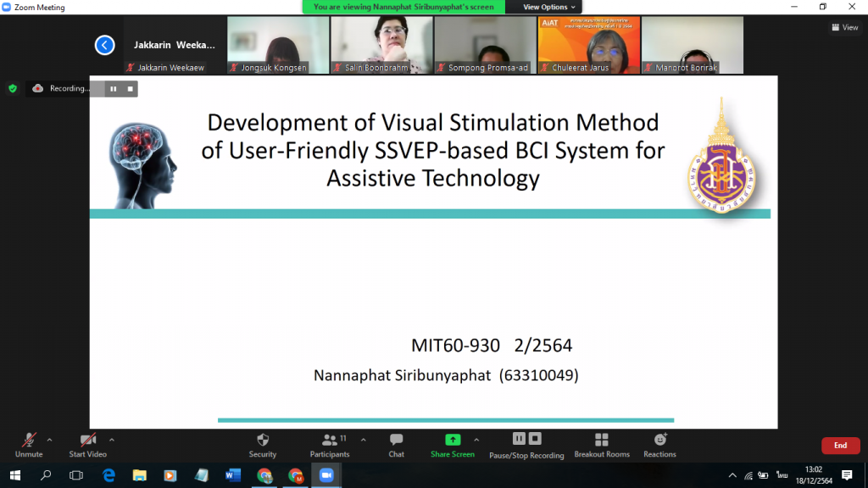The width and height of the screenshot is (868, 488).
Task: Open the Security shield options
Action: tap(262, 444)
